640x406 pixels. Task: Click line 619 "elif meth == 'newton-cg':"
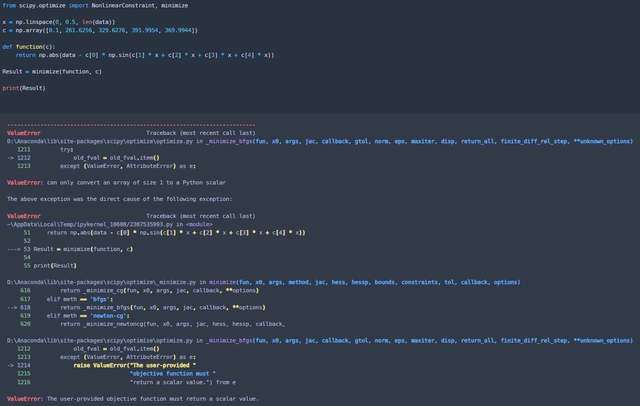coord(75,316)
